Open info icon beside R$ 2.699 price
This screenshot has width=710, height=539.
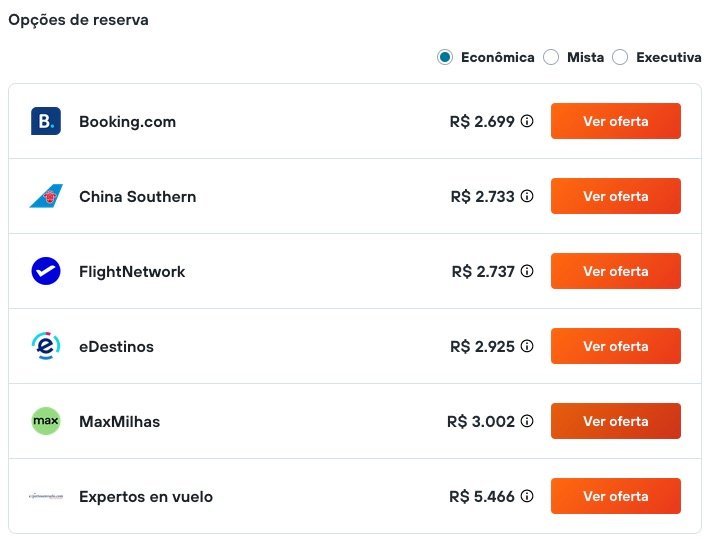[527, 121]
